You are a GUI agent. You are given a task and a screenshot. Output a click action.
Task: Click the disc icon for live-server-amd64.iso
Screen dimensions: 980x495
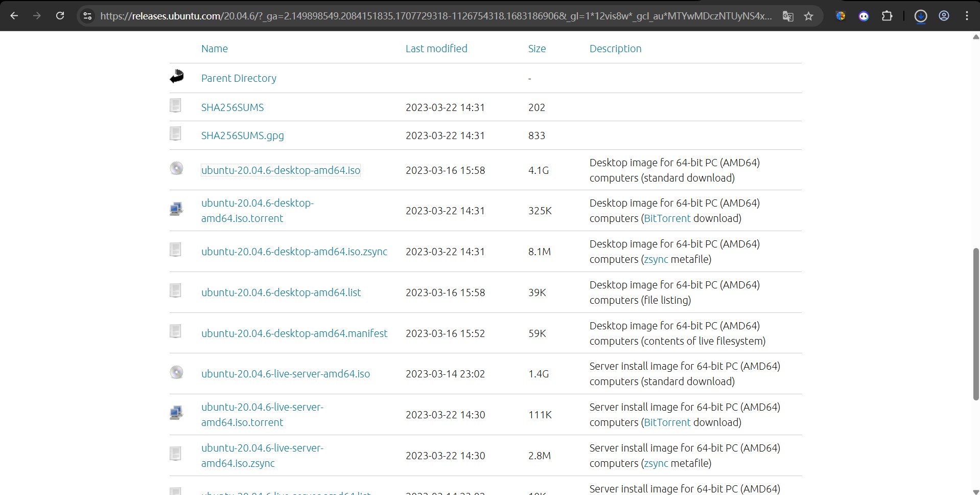coord(177,372)
